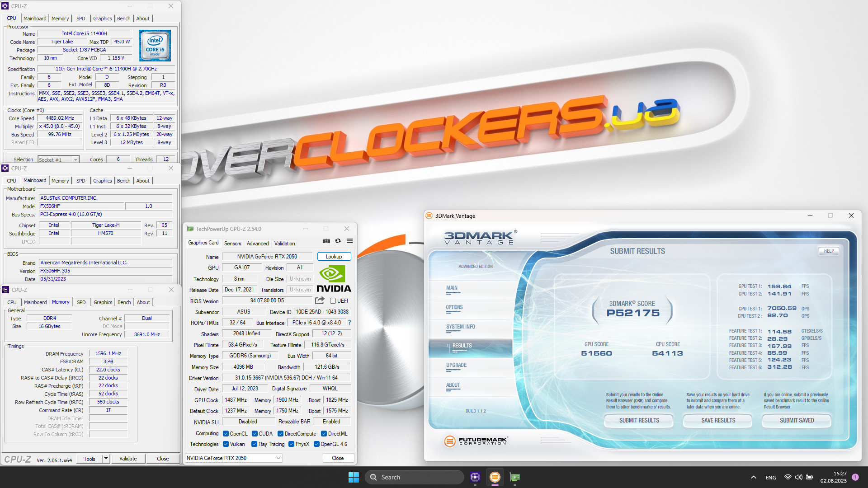
Task: Toggle the Ray Tracing checkbox
Action: [x=254, y=444]
